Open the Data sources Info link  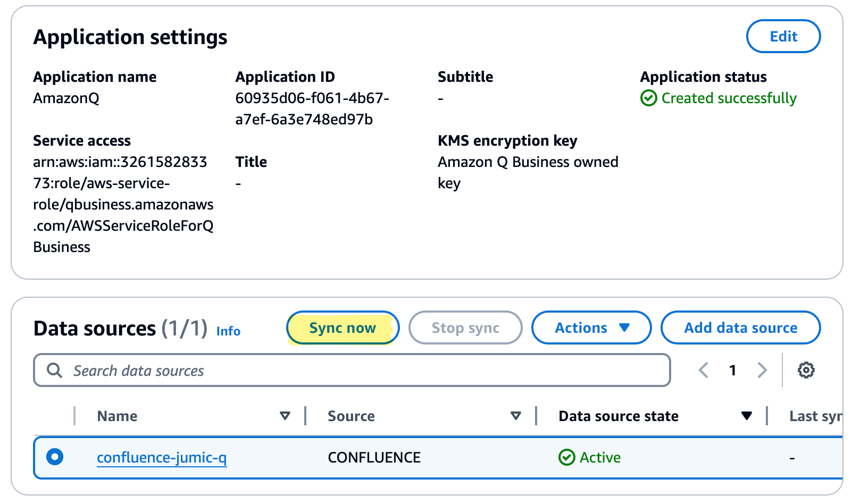point(228,331)
